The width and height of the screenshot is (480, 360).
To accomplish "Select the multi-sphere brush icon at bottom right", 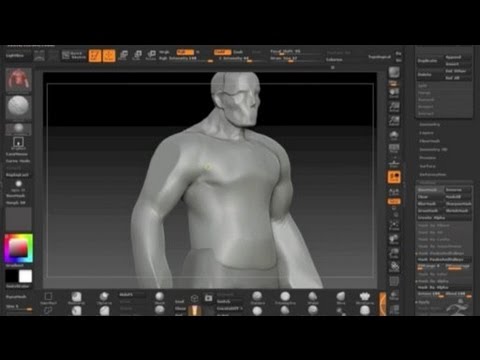I will point(365,297).
